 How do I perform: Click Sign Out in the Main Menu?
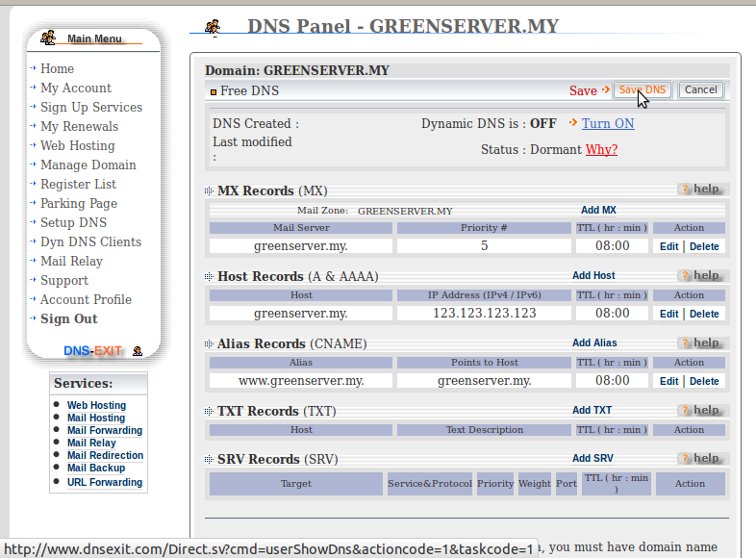pos(69,318)
